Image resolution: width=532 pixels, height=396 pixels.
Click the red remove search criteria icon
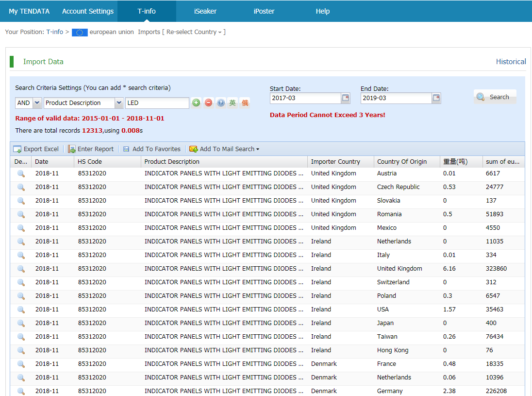click(208, 103)
